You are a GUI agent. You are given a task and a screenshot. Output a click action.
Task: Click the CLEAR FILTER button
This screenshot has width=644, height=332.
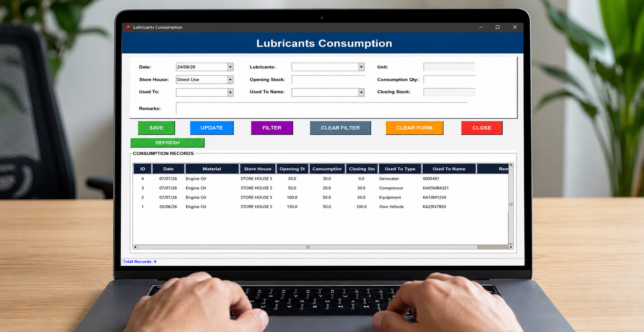[x=341, y=128]
